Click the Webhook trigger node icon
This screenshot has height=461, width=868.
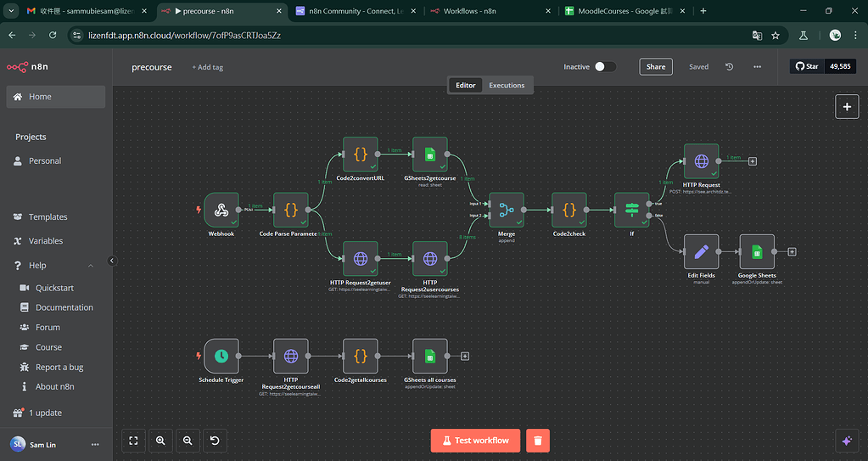(221, 210)
